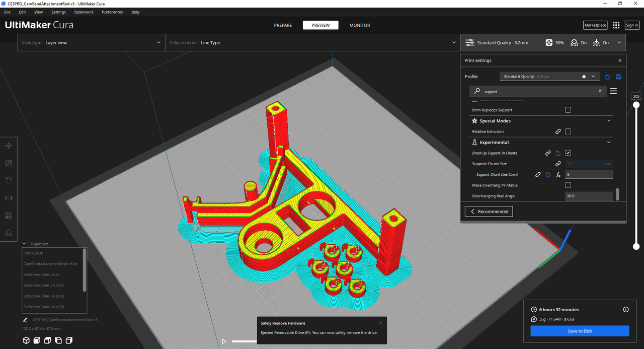The image size is (644, 349).
Task: Collapse the Experimental settings section
Action: [x=609, y=143]
